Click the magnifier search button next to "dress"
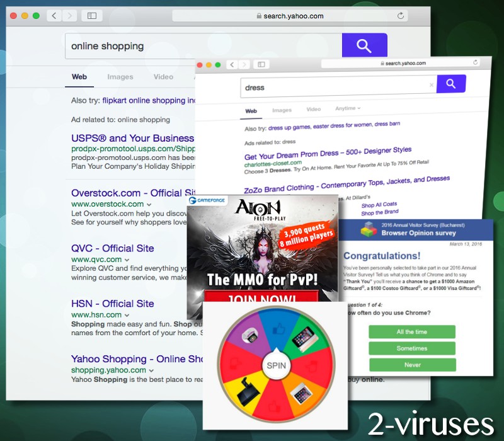The height and width of the screenshot is (441, 504). coord(451,84)
